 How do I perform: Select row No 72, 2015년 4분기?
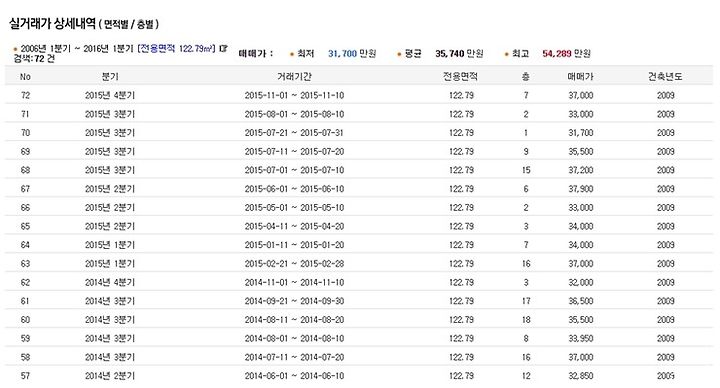click(359, 95)
